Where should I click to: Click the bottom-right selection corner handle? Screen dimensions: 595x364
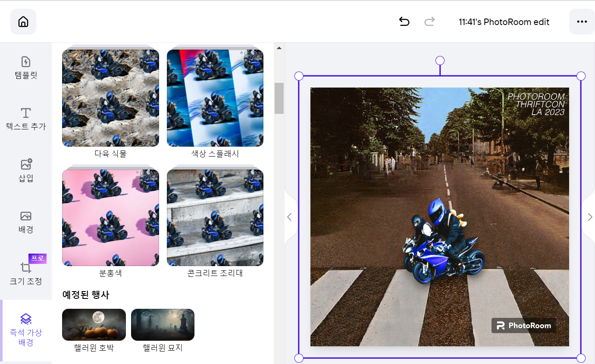[x=581, y=358]
